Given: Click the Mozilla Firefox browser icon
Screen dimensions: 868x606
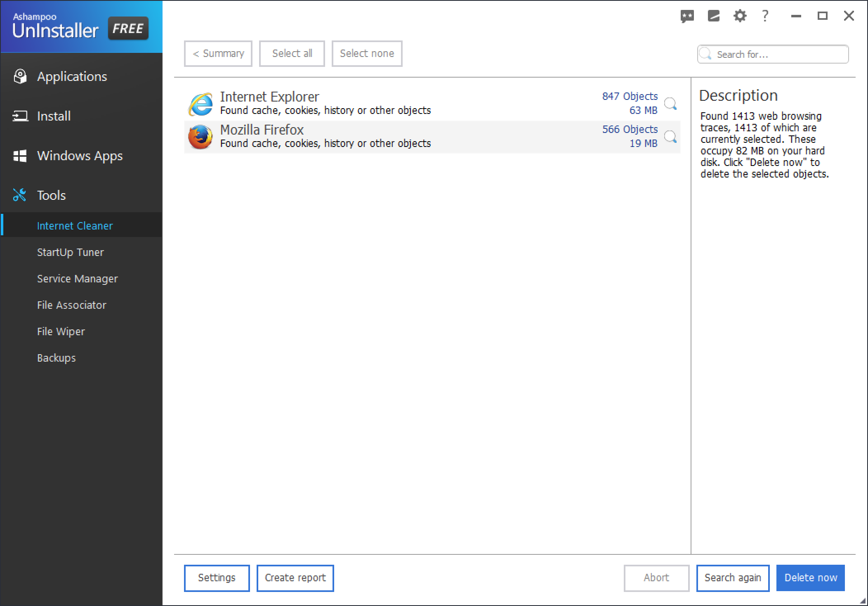Looking at the screenshot, I should click(x=200, y=137).
